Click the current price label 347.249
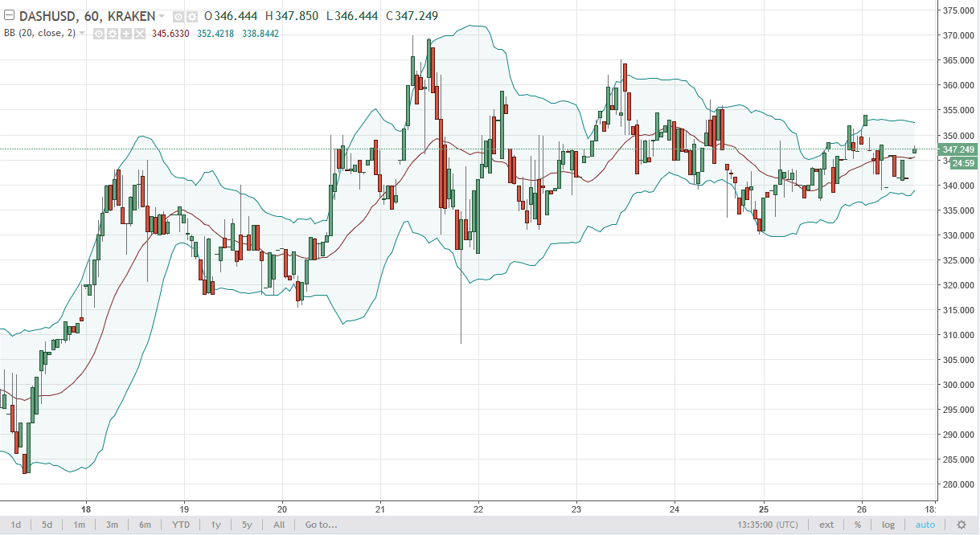Screen dimensions: 980x535 [958, 149]
